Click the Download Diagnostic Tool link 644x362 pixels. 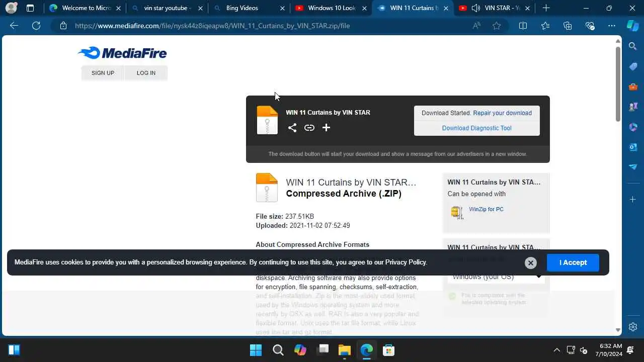coord(476,128)
